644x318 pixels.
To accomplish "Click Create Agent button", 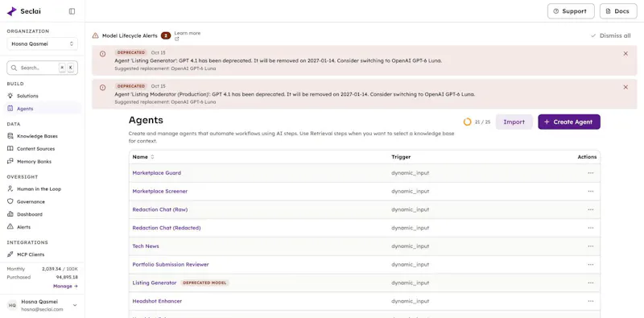I will pos(569,122).
